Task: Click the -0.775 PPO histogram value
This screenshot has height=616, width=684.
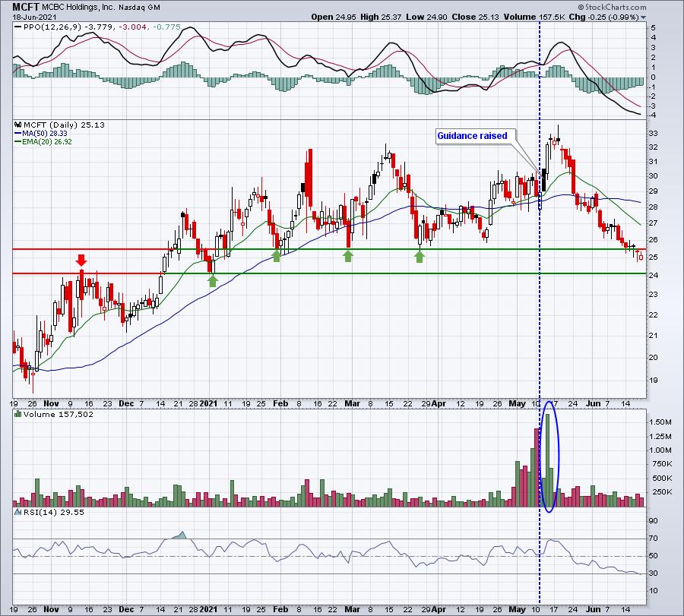Action: (x=166, y=27)
